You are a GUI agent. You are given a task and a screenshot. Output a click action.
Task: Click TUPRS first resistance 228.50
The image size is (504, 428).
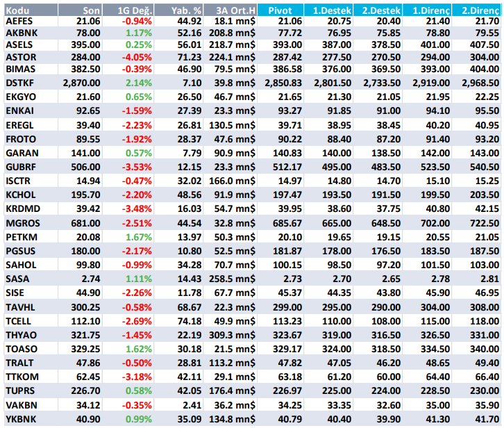(435, 391)
